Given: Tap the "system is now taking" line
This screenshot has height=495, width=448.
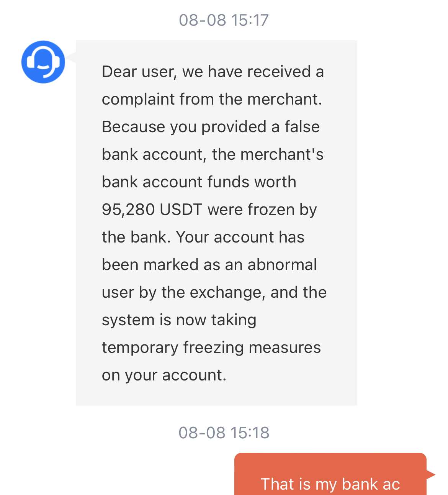Looking at the screenshot, I should click(179, 320).
